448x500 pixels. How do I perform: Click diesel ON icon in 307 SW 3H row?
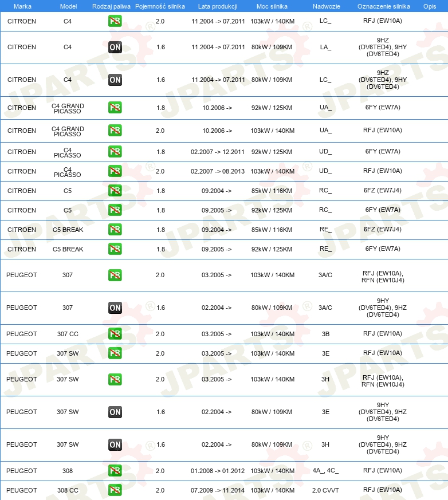pos(115,445)
